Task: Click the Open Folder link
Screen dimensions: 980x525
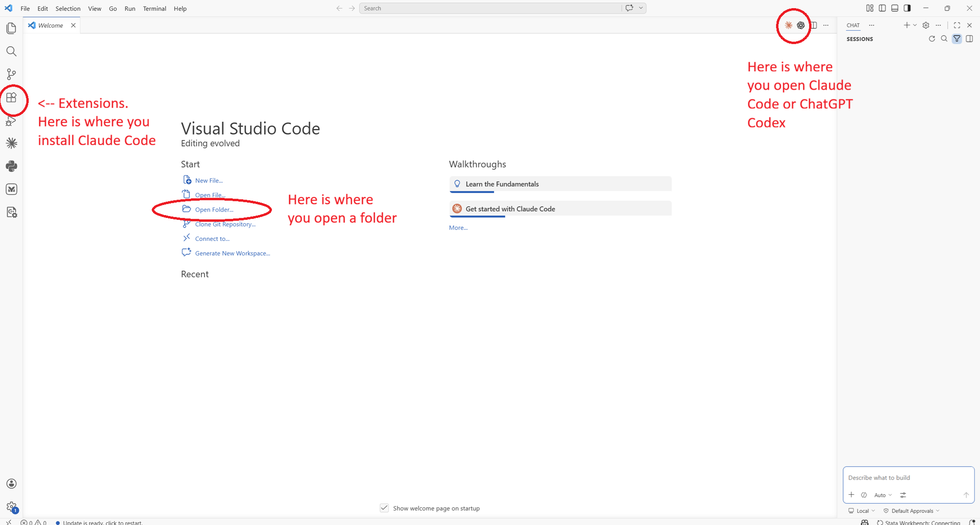Action: tap(214, 209)
